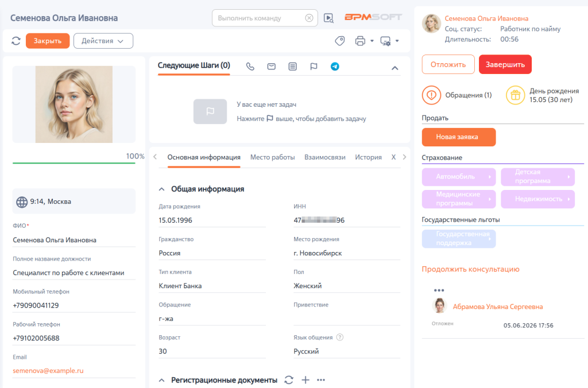Click the Место рождения field г. Новосибирск
The height and width of the screenshot is (388, 588).
(347, 253)
